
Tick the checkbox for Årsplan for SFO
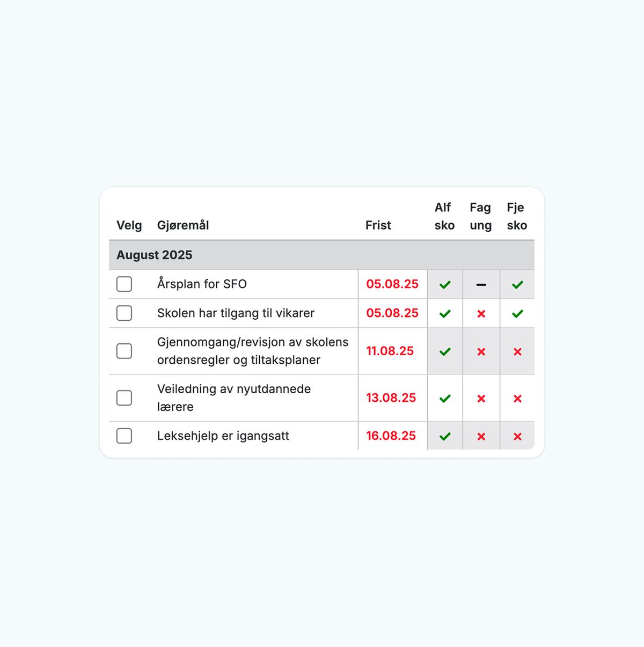tap(124, 284)
